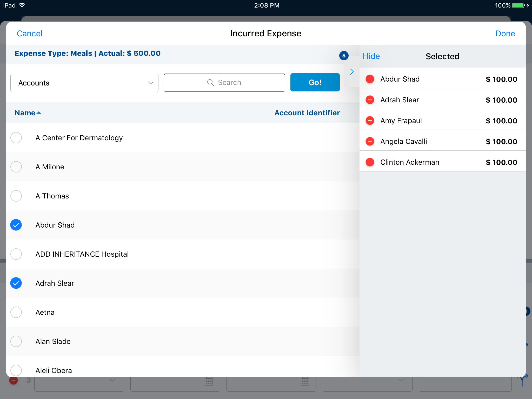This screenshot has width=532, height=399.
Task: Check the Aetna account circle
Action: pyautogui.click(x=16, y=312)
